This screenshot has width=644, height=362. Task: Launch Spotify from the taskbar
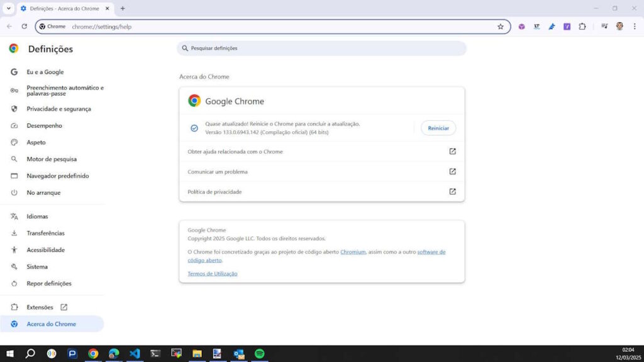point(260,354)
